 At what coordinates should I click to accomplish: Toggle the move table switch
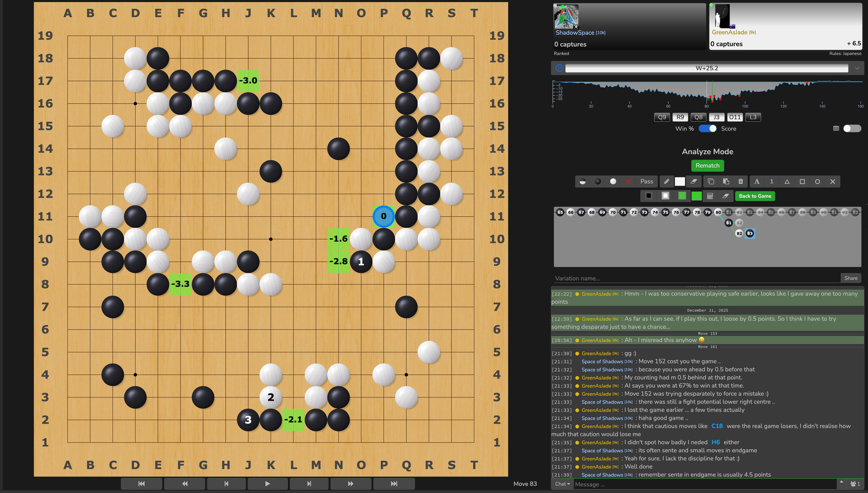852,128
